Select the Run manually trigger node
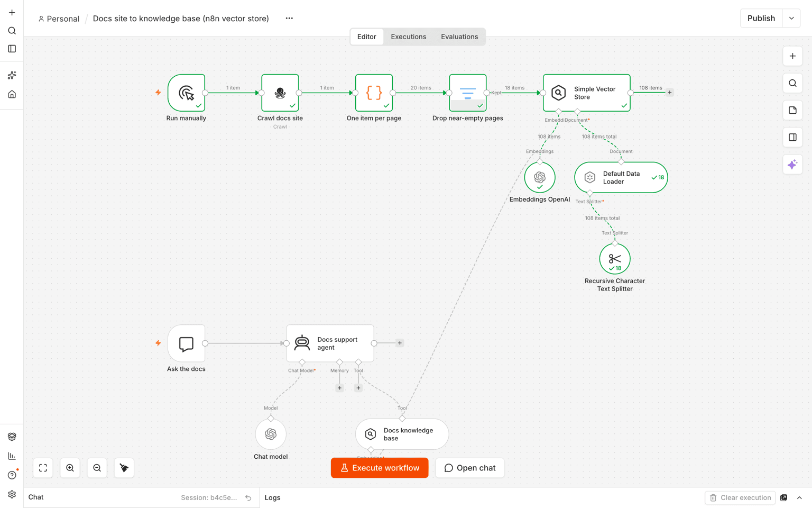 pyautogui.click(x=186, y=93)
